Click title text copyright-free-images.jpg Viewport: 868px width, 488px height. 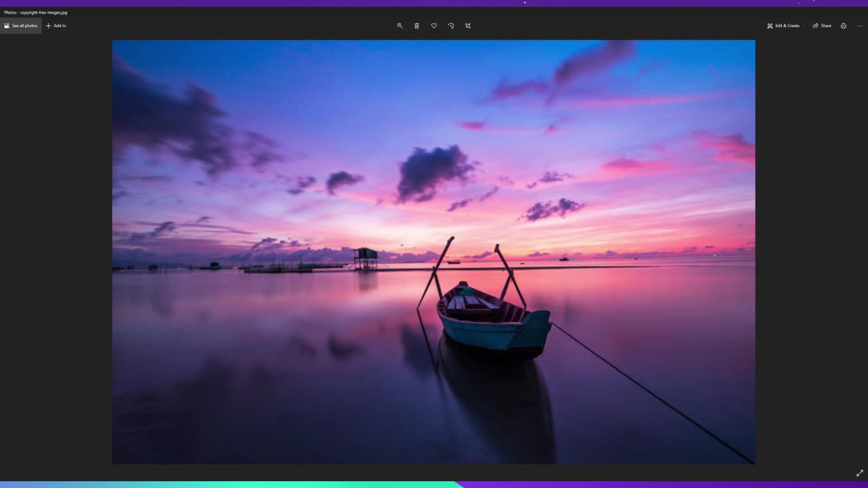(43, 12)
